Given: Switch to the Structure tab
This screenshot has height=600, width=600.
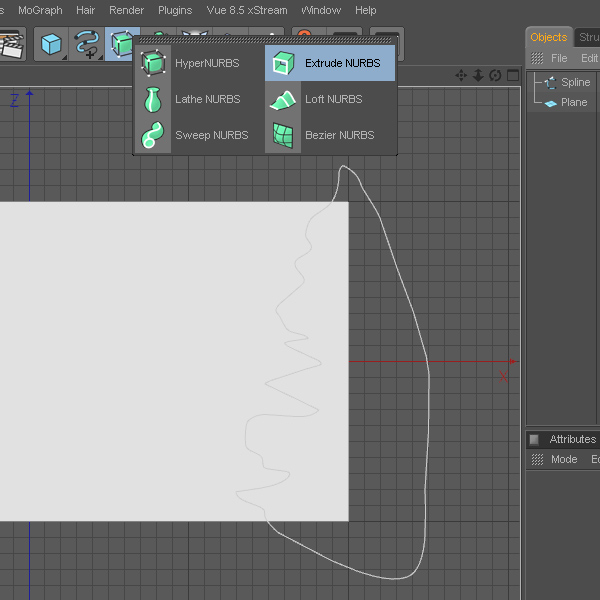Looking at the screenshot, I should click(588, 38).
